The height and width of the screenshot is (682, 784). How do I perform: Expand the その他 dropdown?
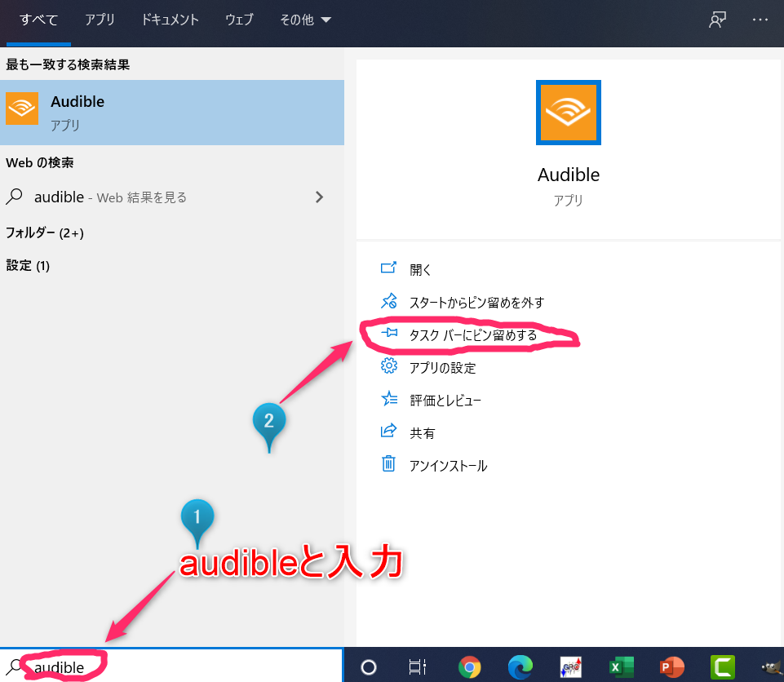(x=305, y=20)
